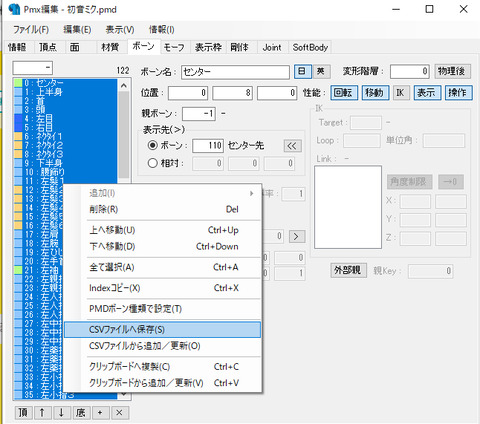Viewport: 480px width, 424px height.
Task: Click the 物理後 button
Action: coord(452,71)
